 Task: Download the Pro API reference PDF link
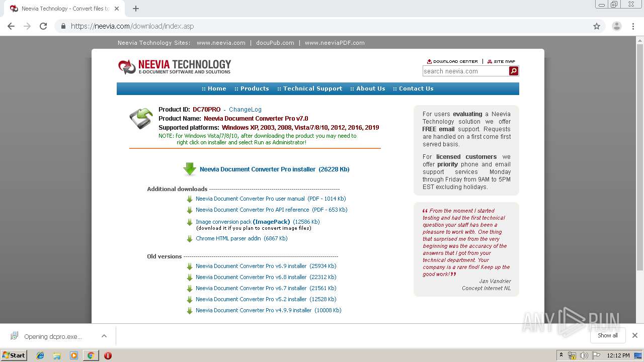click(272, 210)
